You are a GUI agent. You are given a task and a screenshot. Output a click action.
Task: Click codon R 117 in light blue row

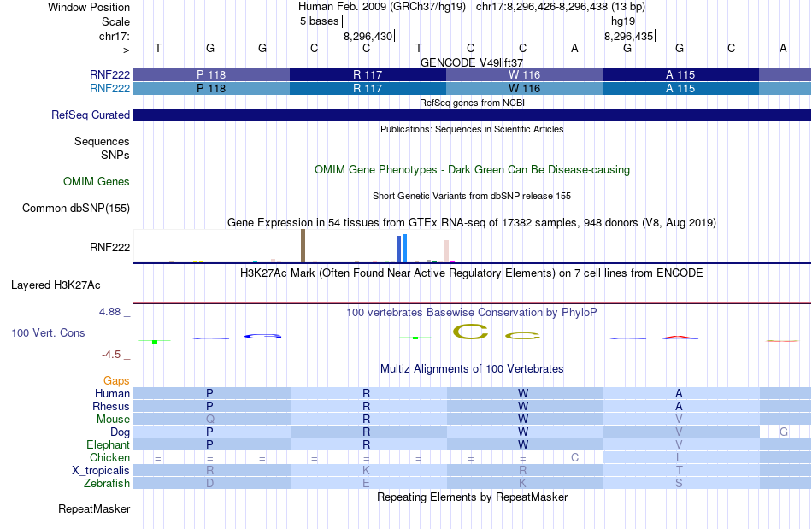click(x=368, y=89)
